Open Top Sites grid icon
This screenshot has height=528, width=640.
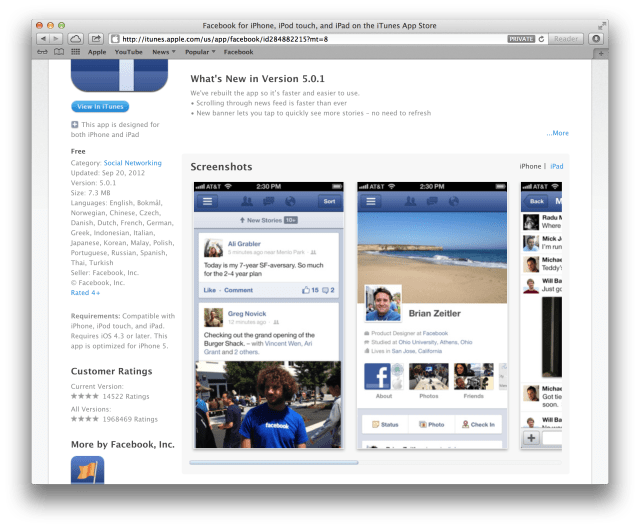point(76,52)
